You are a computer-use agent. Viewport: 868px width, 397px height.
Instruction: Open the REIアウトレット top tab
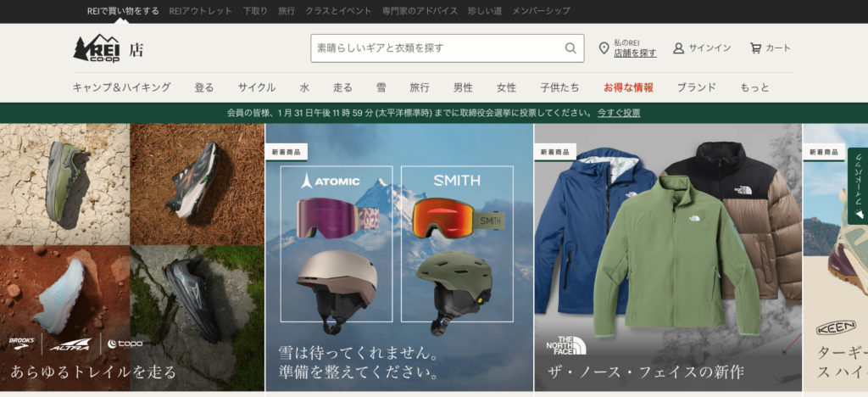coord(200,11)
